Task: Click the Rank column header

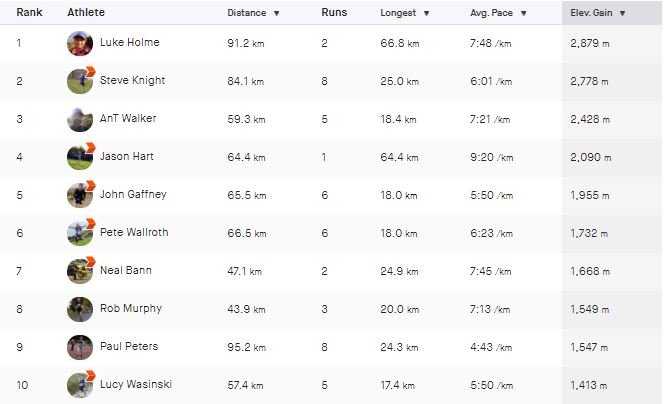Action: (x=29, y=12)
